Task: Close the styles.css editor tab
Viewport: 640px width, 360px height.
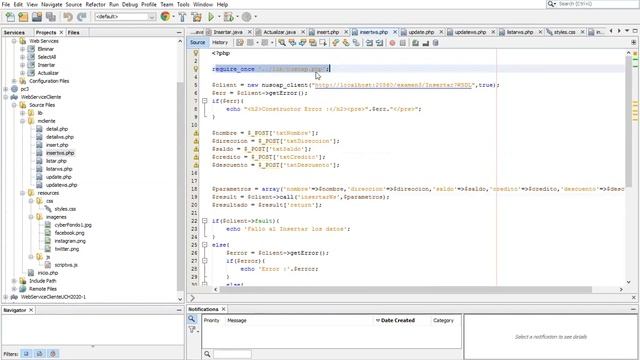Action: click(582, 32)
